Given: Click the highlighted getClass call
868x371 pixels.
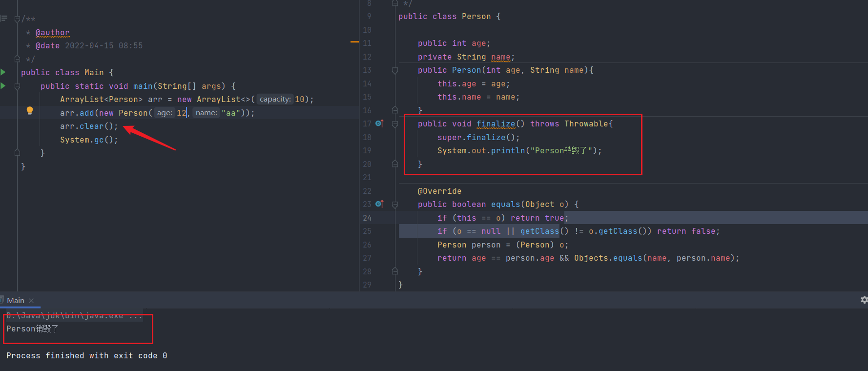Looking at the screenshot, I should click(x=539, y=231).
